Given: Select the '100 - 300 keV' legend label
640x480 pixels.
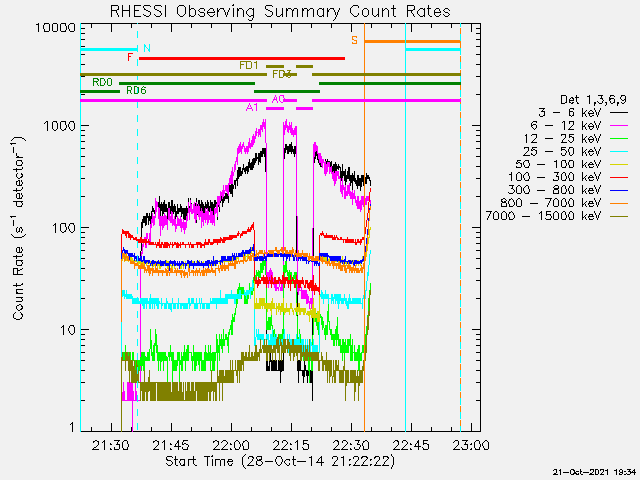Looking at the screenshot, I should click(x=554, y=177).
